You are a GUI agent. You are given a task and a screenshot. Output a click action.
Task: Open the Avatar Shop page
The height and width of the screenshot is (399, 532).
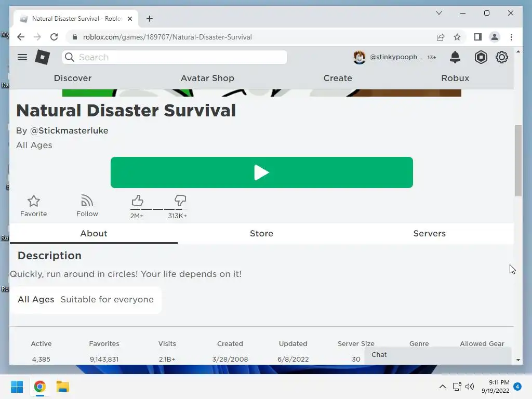coord(207,78)
